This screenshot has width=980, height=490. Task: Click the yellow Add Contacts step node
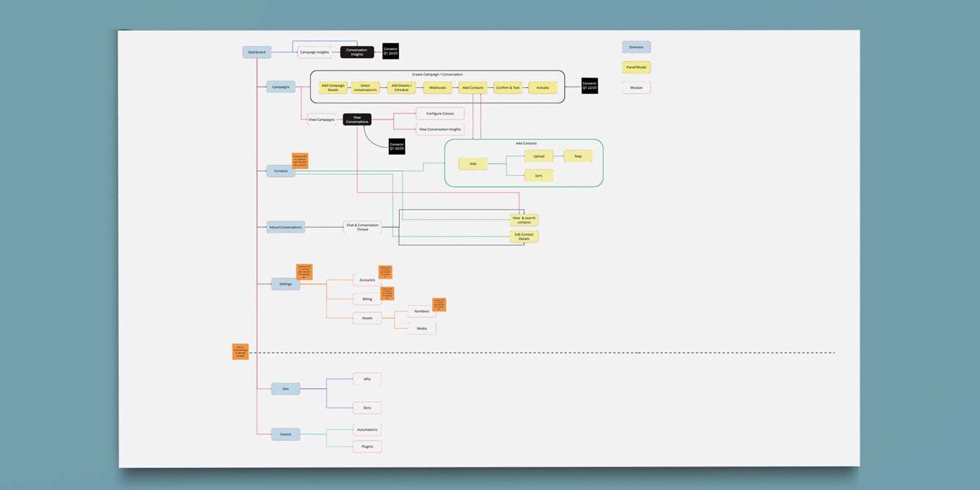pyautogui.click(x=473, y=87)
